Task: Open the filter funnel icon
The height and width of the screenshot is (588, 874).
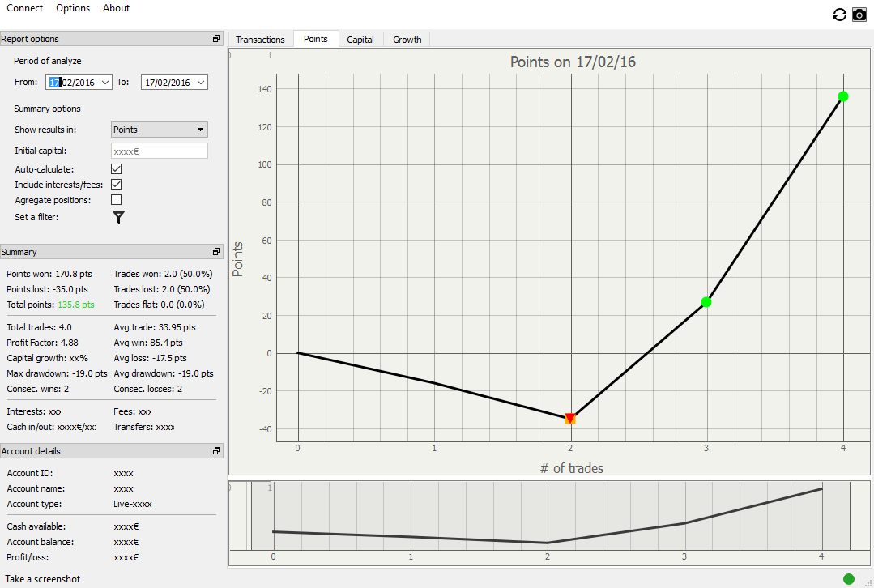Action: (118, 217)
